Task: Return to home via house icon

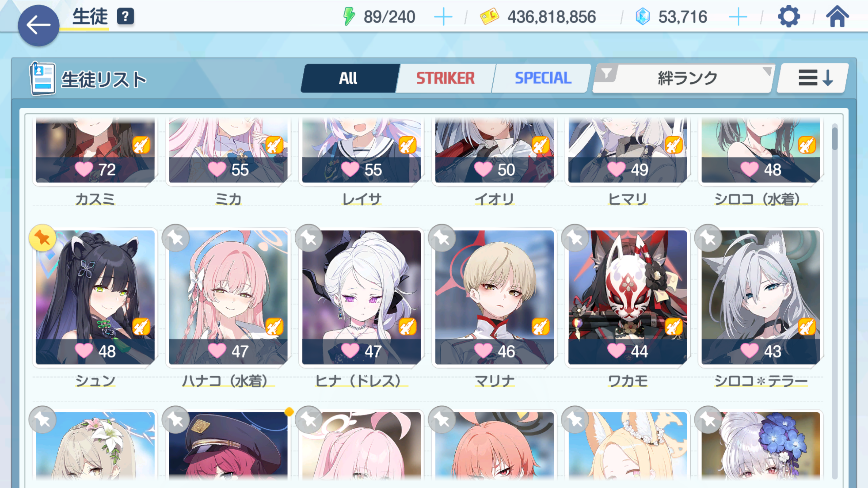Action: click(x=837, y=17)
